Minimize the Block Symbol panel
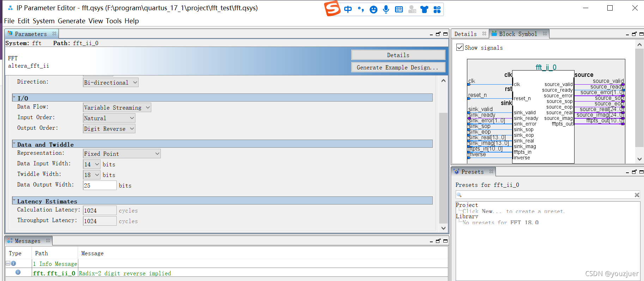This screenshot has width=644, height=281. point(627,34)
